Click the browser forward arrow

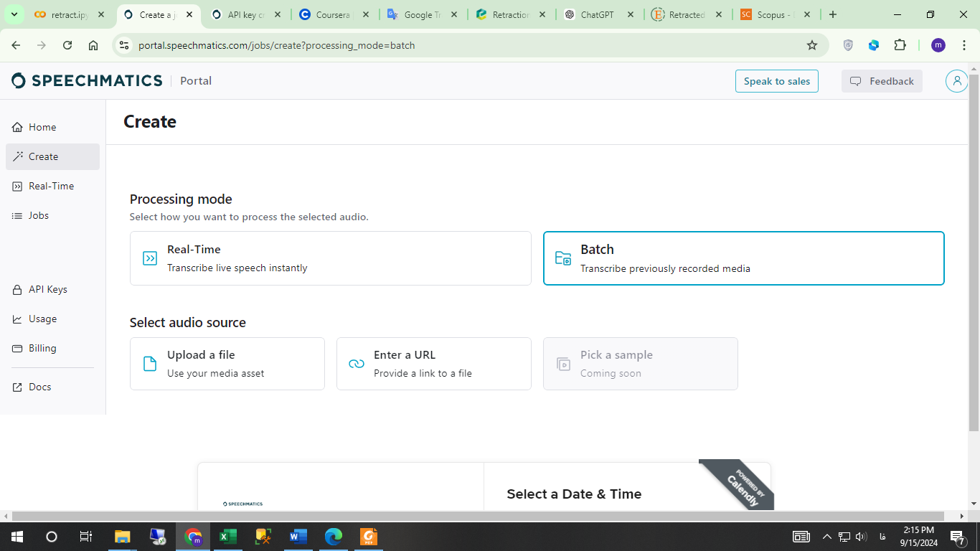coord(42,45)
